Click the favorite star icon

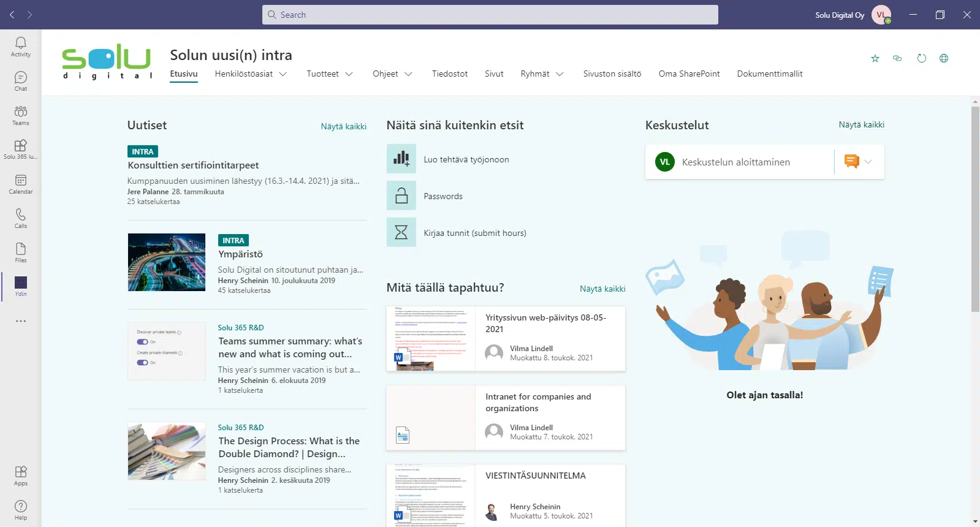coord(875,59)
